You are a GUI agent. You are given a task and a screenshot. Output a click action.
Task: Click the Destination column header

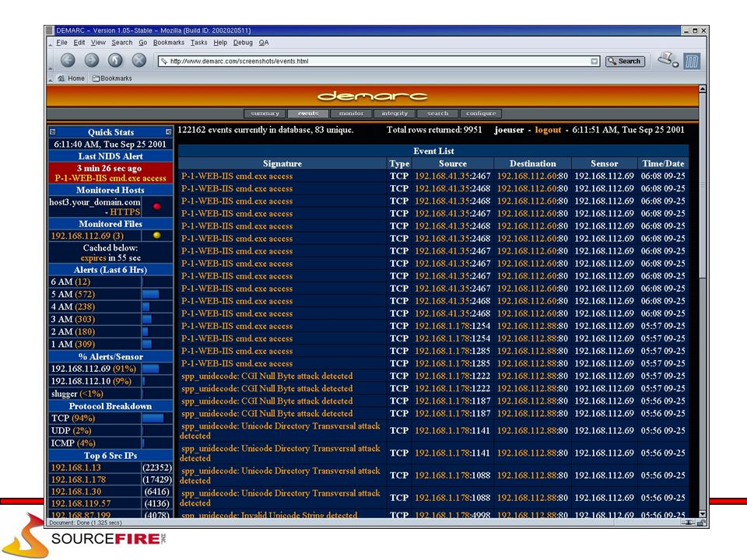[x=532, y=163]
